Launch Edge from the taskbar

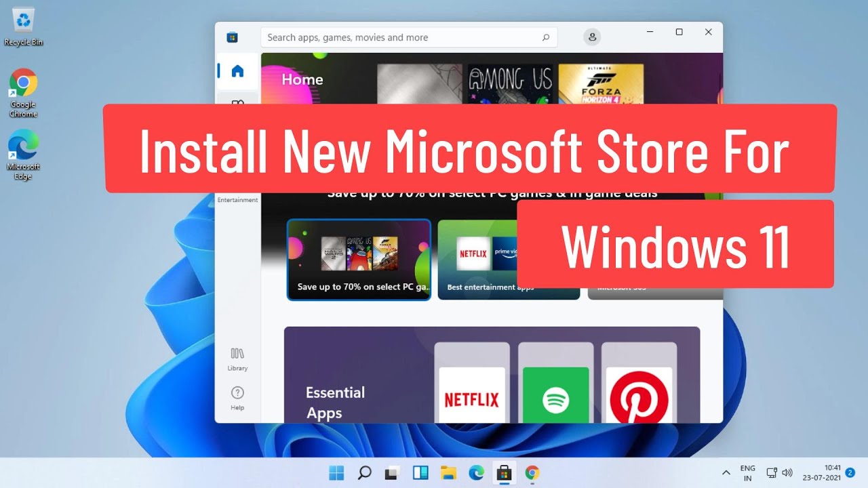[x=476, y=472]
